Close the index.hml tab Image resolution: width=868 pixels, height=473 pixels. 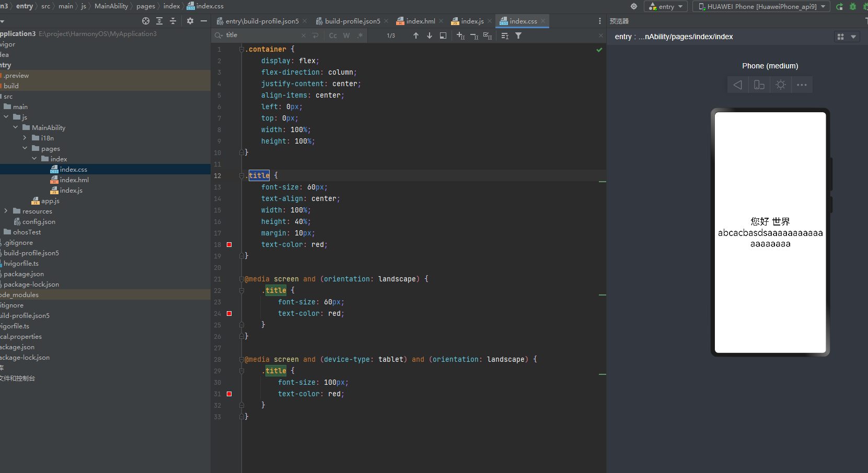pyautogui.click(x=441, y=21)
